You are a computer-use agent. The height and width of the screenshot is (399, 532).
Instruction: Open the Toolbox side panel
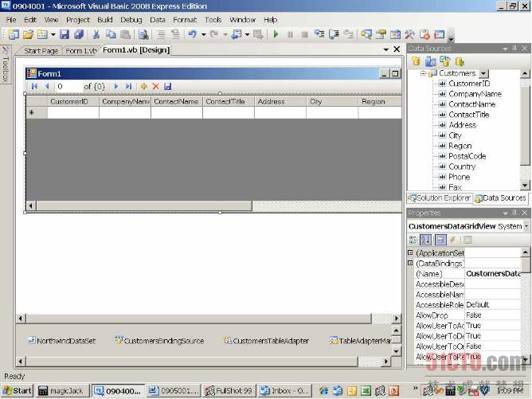6,65
